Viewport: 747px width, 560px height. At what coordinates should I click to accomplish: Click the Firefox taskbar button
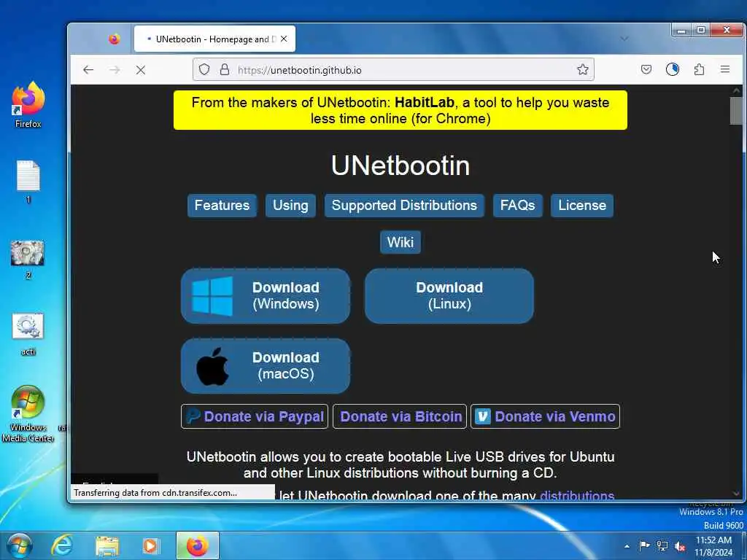pos(197,545)
